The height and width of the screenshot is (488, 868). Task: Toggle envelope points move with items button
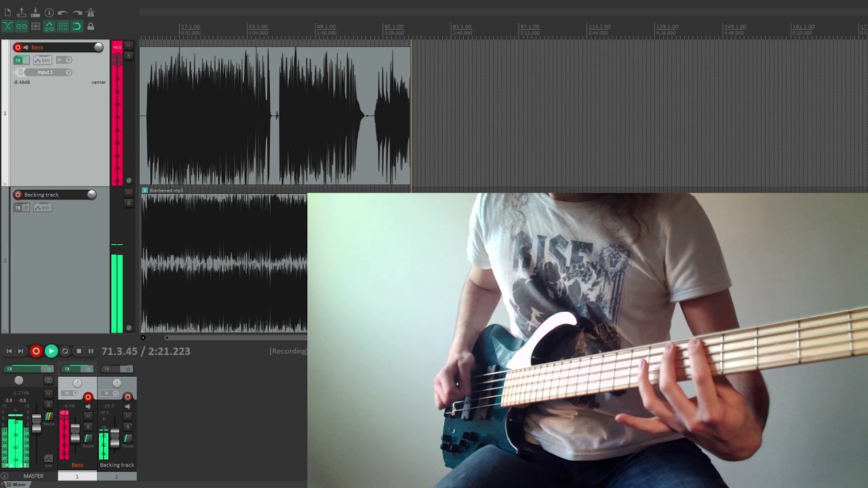click(x=49, y=26)
